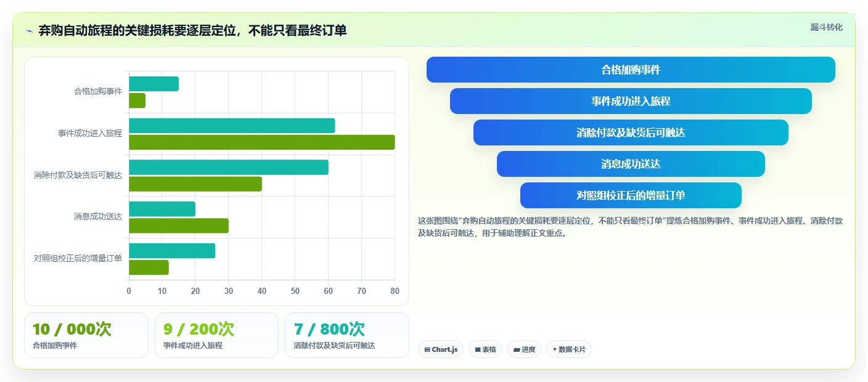Click the 进度 chip

tap(525, 349)
